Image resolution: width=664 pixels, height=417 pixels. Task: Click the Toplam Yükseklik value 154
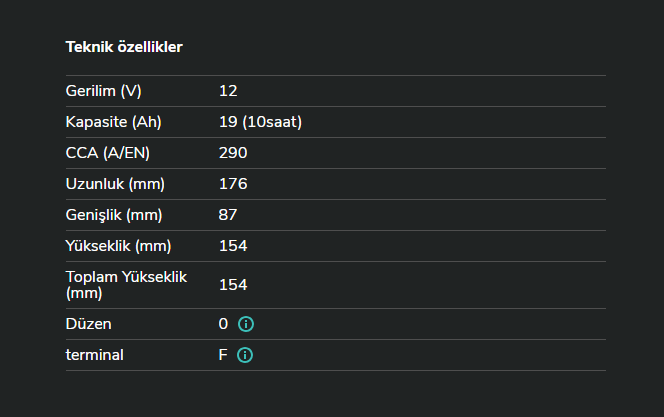(233, 285)
